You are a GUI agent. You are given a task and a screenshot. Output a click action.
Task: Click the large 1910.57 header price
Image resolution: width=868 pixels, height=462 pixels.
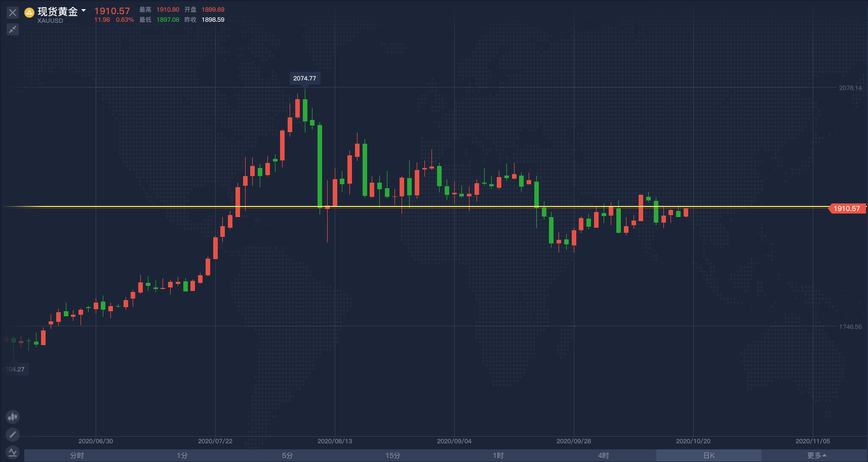point(112,11)
